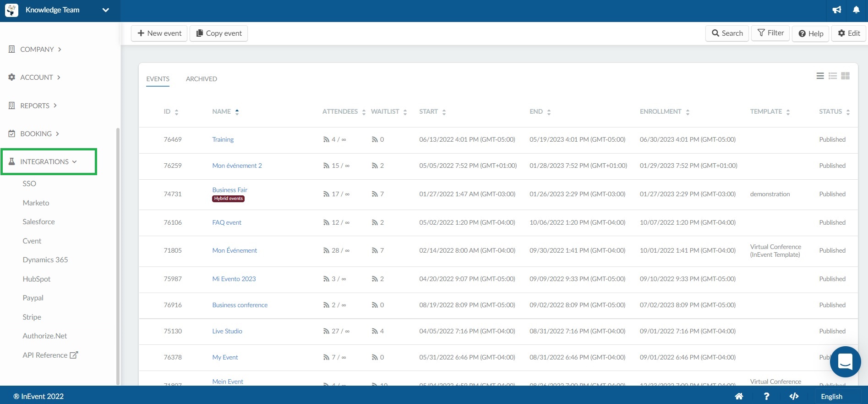
Task: Open Mon événement 2 event
Action: coord(237,166)
